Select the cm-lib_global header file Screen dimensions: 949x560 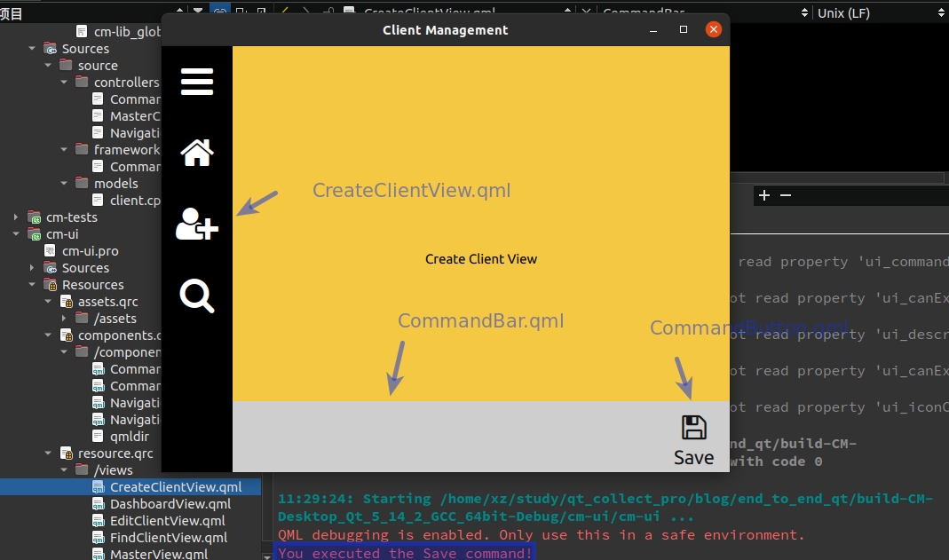click(127, 31)
